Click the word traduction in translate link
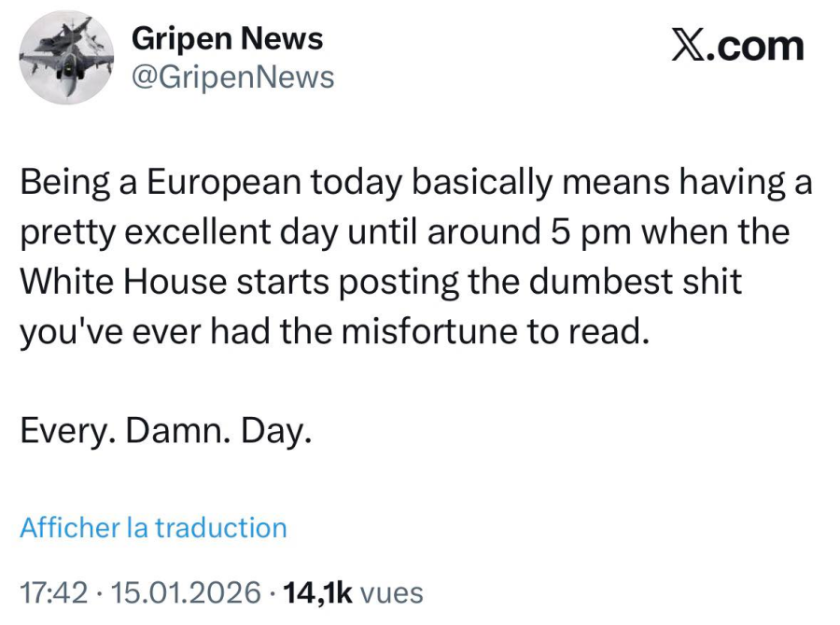 (x=221, y=528)
